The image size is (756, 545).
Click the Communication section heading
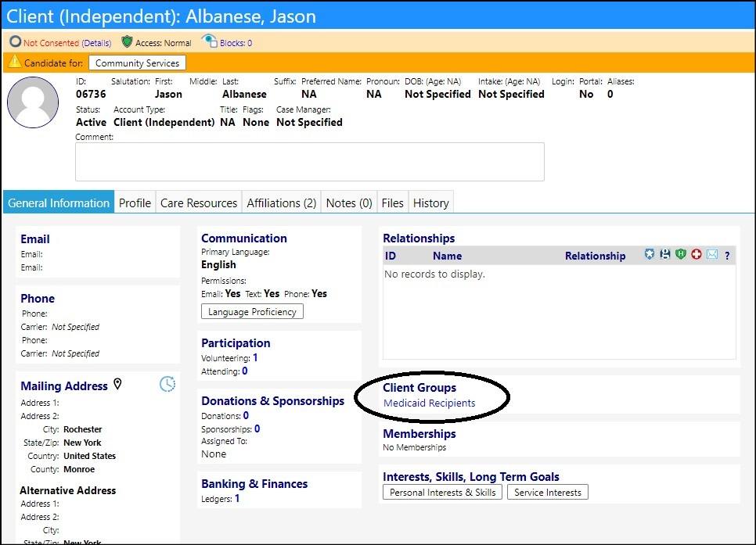(x=244, y=238)
